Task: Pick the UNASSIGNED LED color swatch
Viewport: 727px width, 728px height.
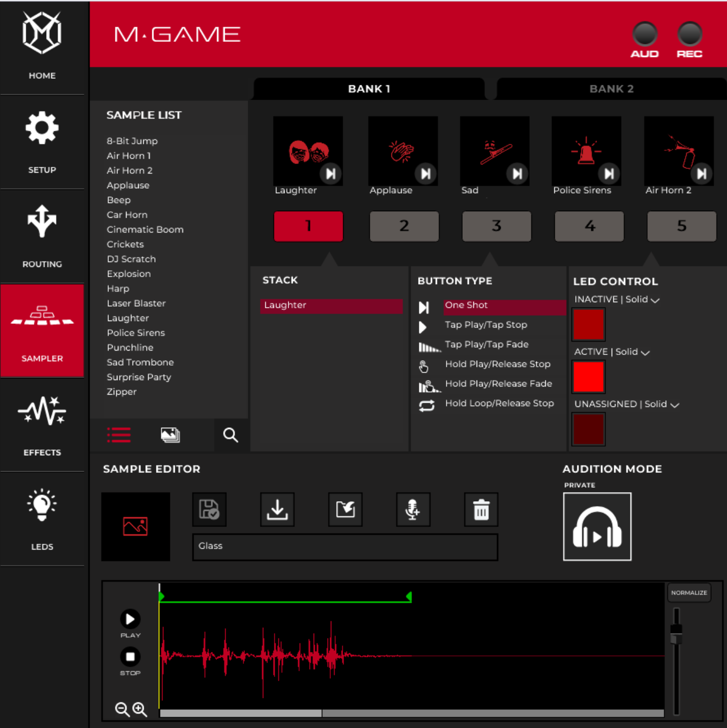Action: (x=588, y=429)
